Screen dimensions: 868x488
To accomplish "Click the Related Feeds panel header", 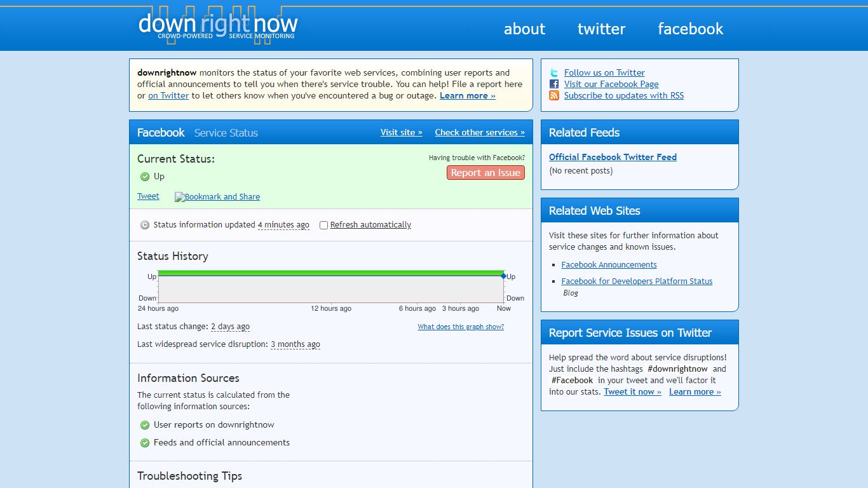I will (x=640, y=132).
